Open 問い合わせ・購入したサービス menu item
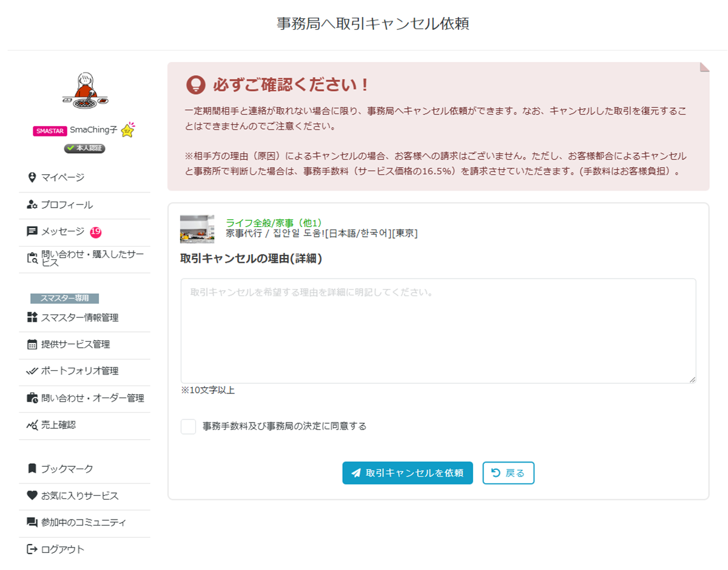Screen dimensions: 728x570 tap(92, 258)
